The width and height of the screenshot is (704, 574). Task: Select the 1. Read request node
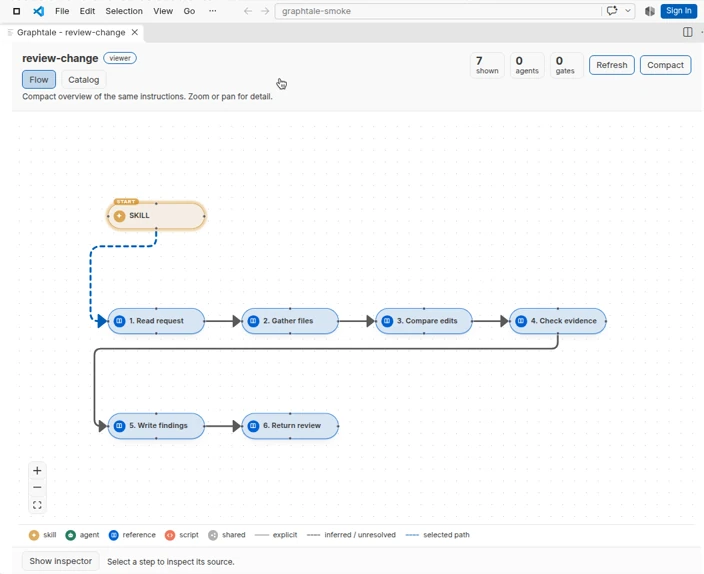(156, 321)
